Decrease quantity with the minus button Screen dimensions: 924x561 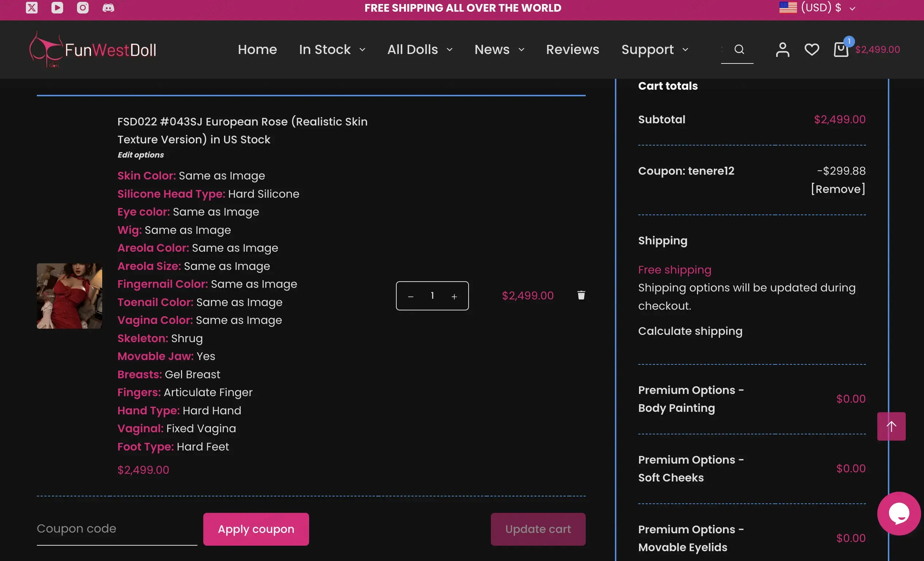point(411,296)
